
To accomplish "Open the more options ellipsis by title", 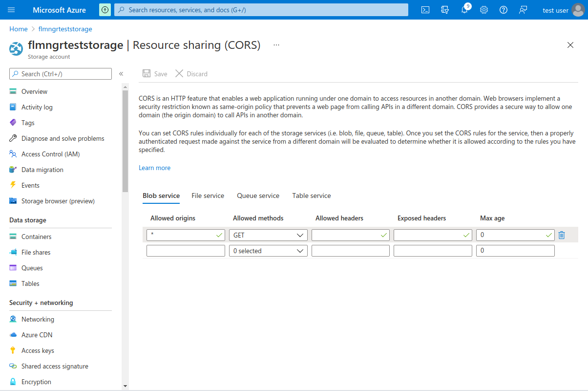I will pos(276,45).
